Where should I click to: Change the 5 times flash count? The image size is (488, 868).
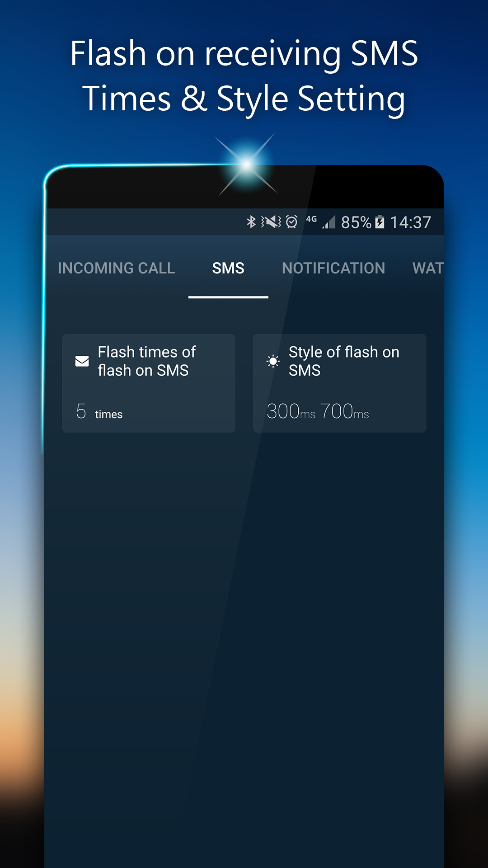[x=99, y=412]
